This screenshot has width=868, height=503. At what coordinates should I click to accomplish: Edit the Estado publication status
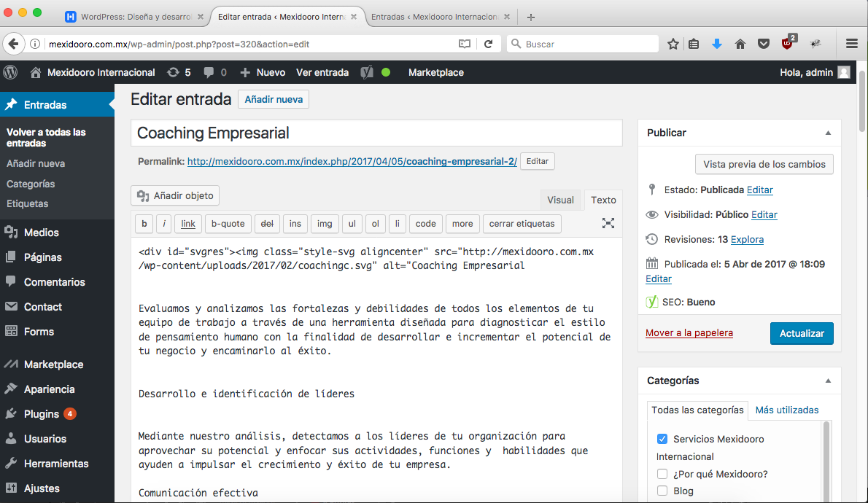point(759,190)
